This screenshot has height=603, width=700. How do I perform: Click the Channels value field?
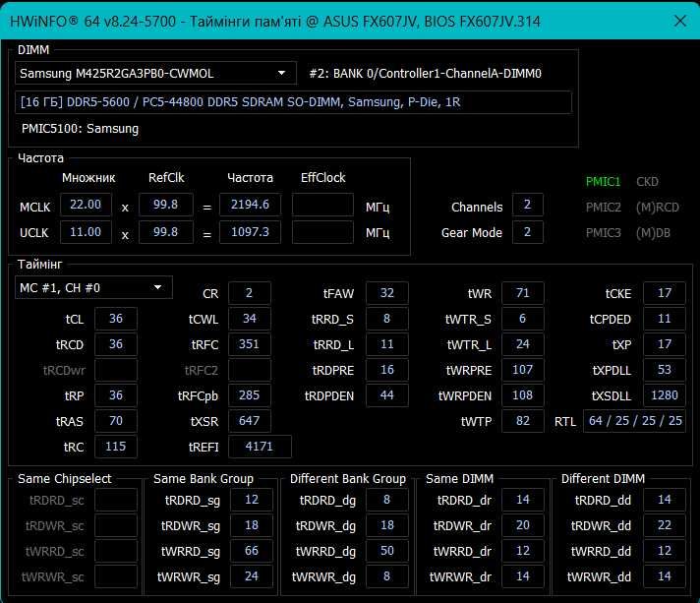point(528,205)
